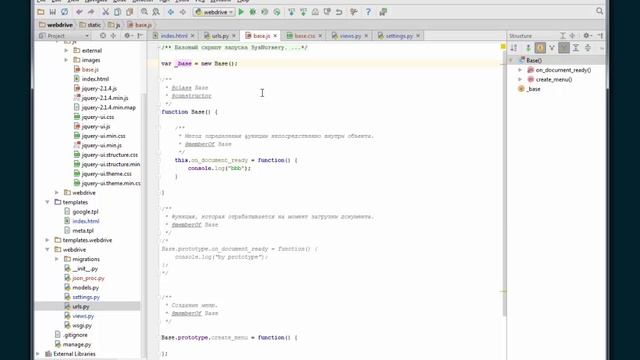Image resolution: width=640 pixels, height=360 pixels.
Task: Toggle Show Inherited in Structure toolbar
Action: tap(552, 48)
